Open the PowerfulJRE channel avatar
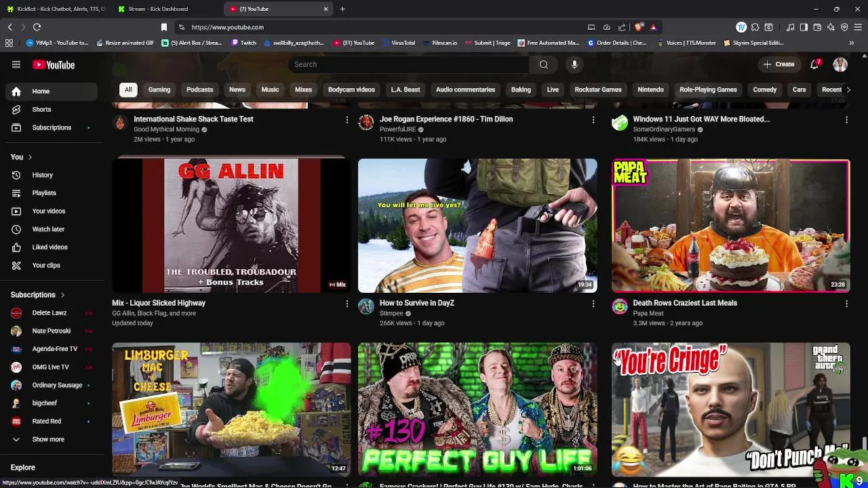 tap(366, 122)
